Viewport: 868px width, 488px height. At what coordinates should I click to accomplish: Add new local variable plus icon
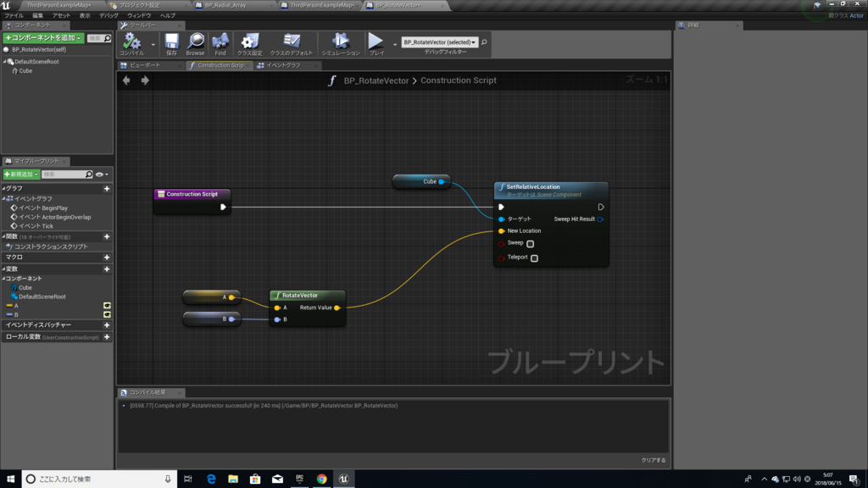107,337
